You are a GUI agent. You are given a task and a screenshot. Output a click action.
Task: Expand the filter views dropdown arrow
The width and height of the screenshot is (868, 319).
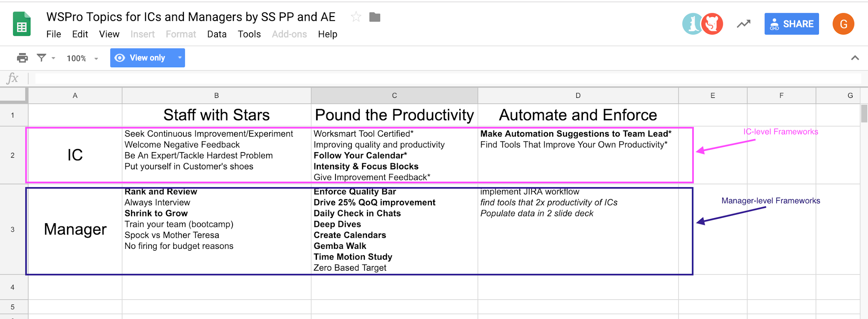[x=53, y=58]
